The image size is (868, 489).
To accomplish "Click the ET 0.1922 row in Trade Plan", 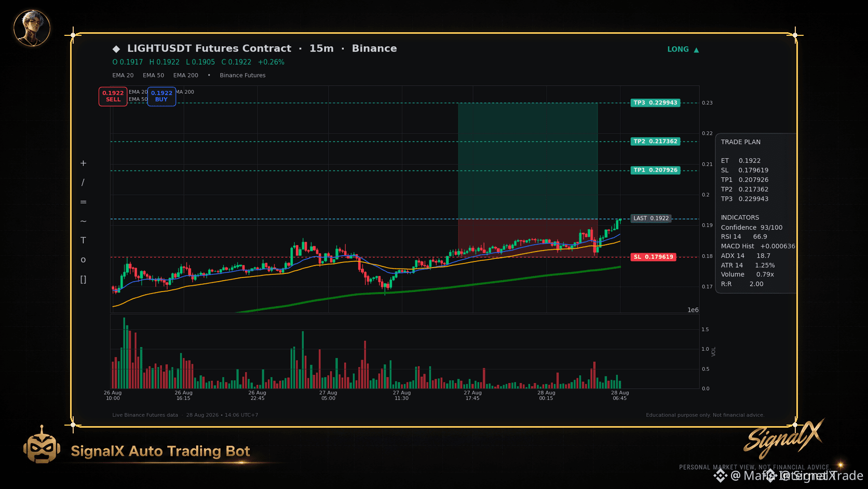I will (x=741, y=161).
